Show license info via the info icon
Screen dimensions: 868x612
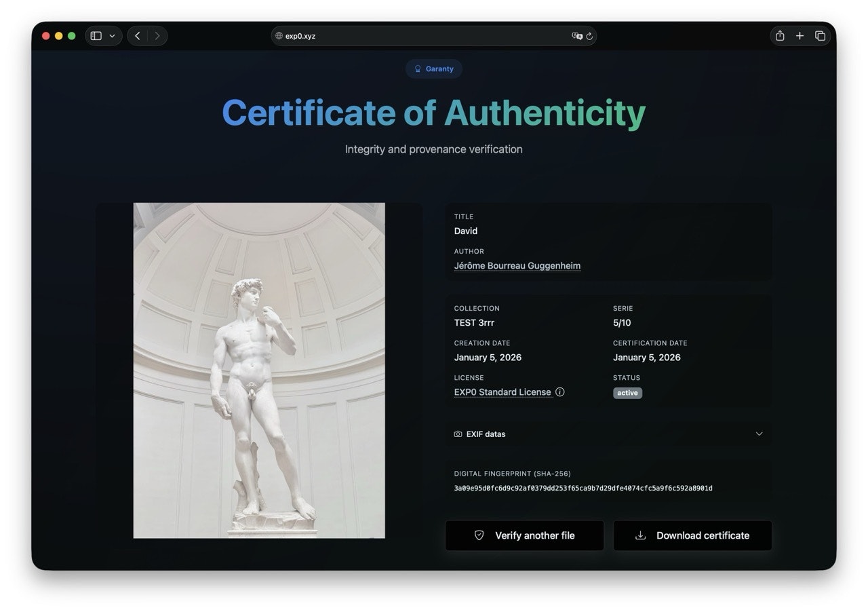[x=560, y=391]
